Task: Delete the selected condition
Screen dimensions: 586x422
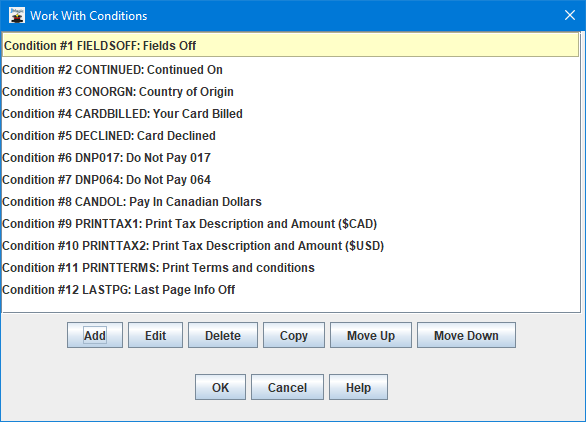Action: (223, 335)
